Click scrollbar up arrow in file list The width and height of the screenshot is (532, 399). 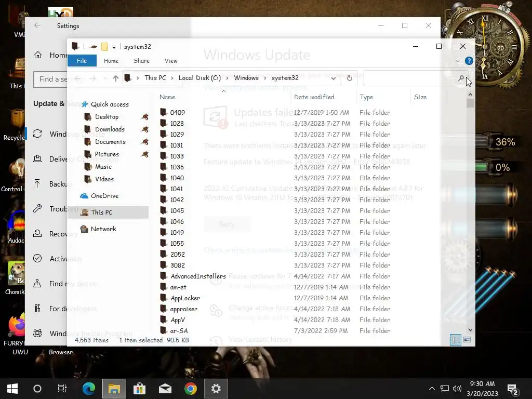470,96
